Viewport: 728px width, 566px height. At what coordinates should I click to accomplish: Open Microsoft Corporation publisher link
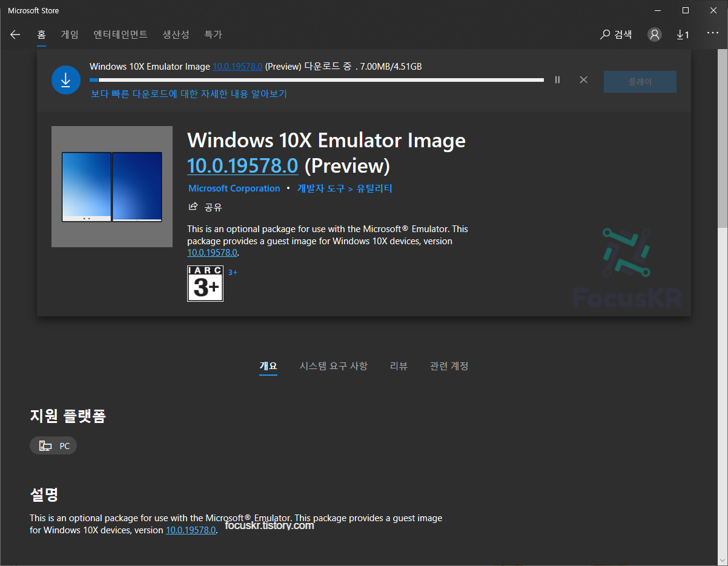(x=234, y=188)
